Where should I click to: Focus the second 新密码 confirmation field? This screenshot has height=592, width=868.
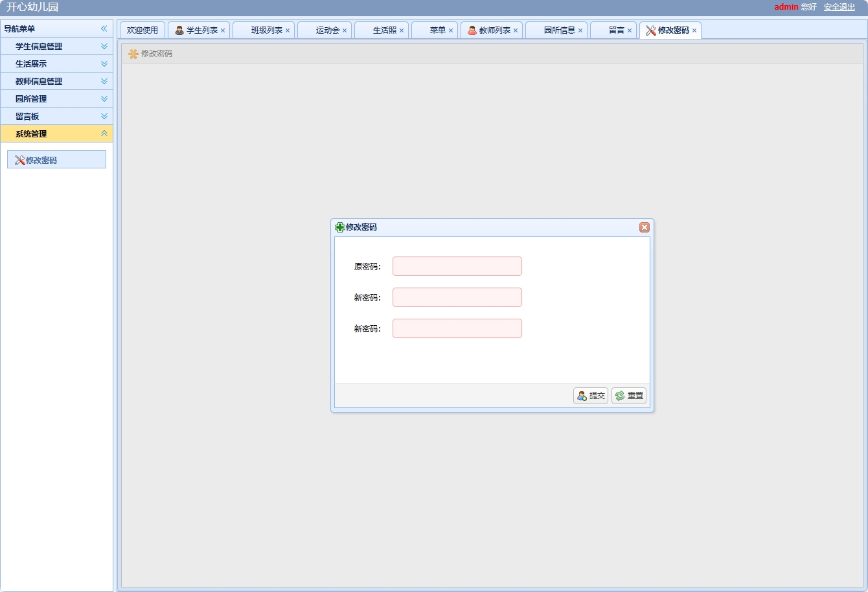(x=457, y=328)
